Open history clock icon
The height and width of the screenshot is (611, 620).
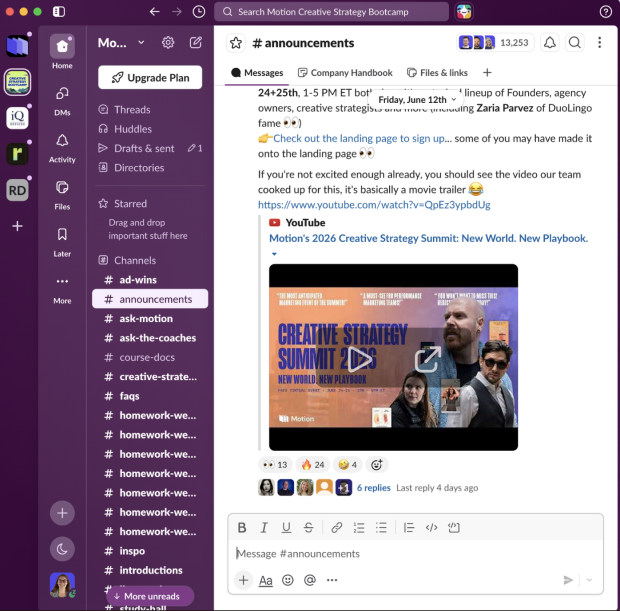(x=198, y=12)
